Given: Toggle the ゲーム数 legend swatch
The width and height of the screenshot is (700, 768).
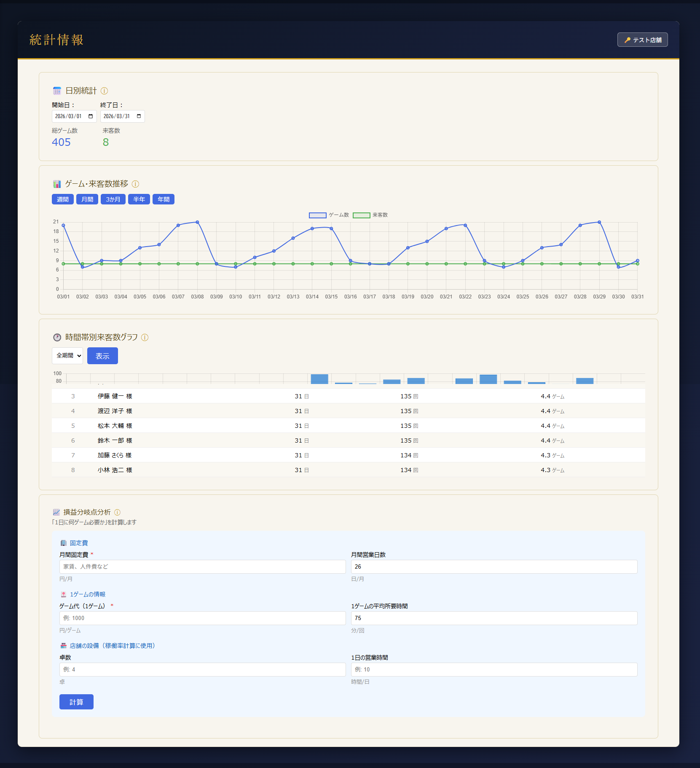Looking at the screenshot, I should pyautogui.click(x=318, y=215).
